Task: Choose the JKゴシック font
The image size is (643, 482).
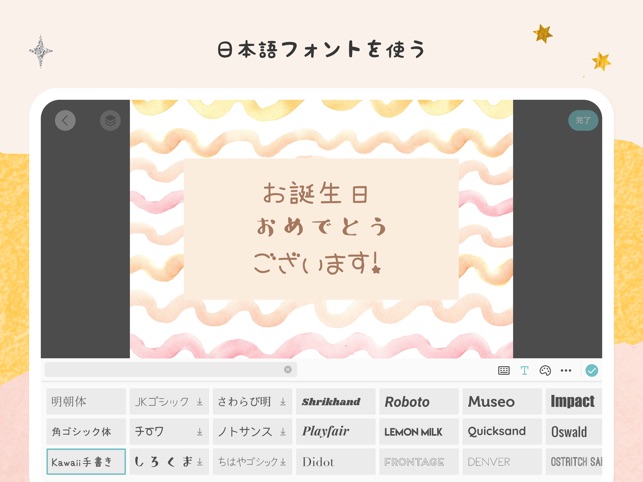Action: (169, 402)
